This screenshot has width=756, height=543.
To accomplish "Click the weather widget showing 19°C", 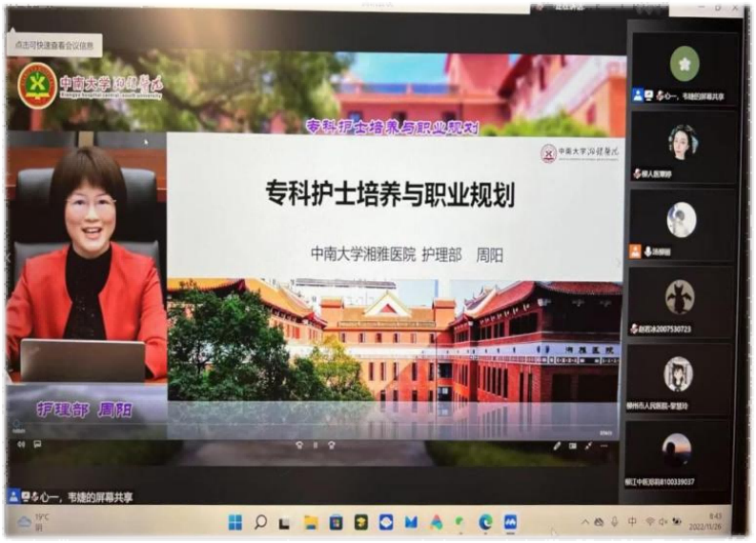I will point(33,522).
